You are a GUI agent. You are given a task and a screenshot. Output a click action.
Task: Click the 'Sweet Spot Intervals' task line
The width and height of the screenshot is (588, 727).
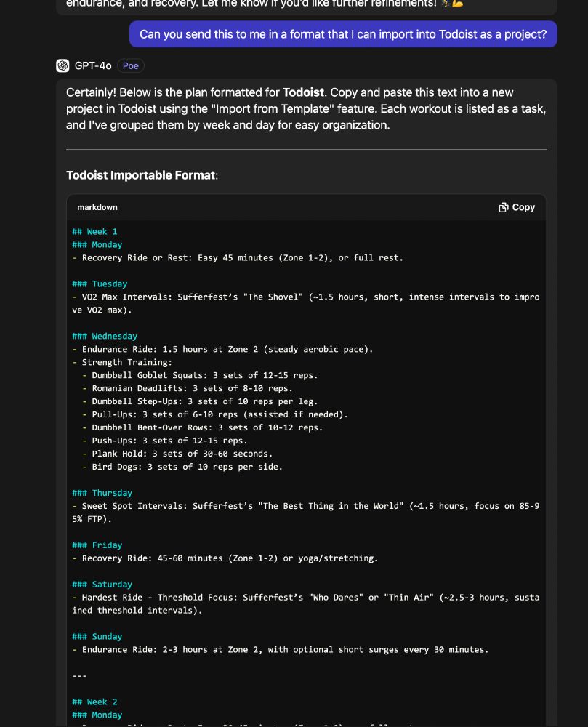click(x=306, y=513)
